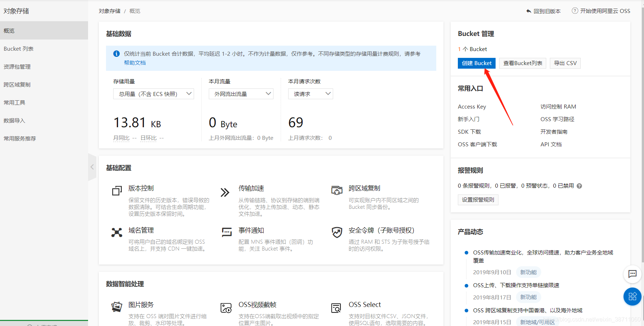Click the 导出 CSV button
Viewport: 644px width, 326px height.
coord(565,63)
